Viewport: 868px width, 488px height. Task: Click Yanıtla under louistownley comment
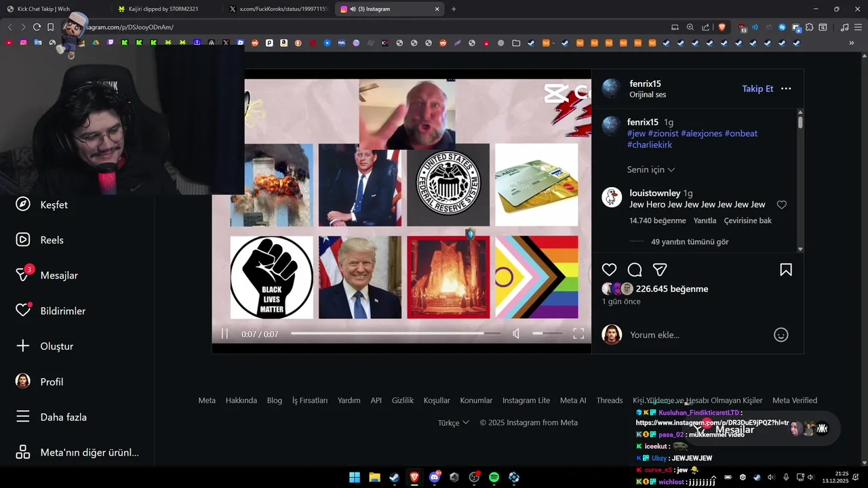[x=705, y=220]
